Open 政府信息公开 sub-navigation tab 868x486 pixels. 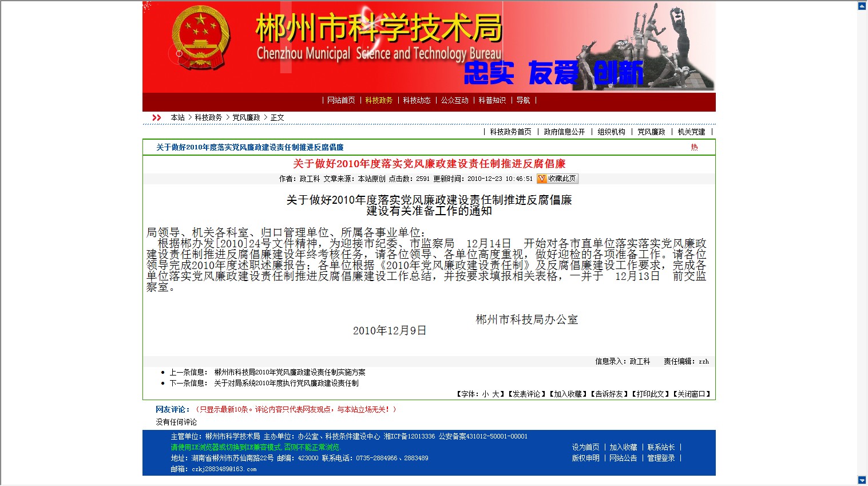tap(564, 132)
